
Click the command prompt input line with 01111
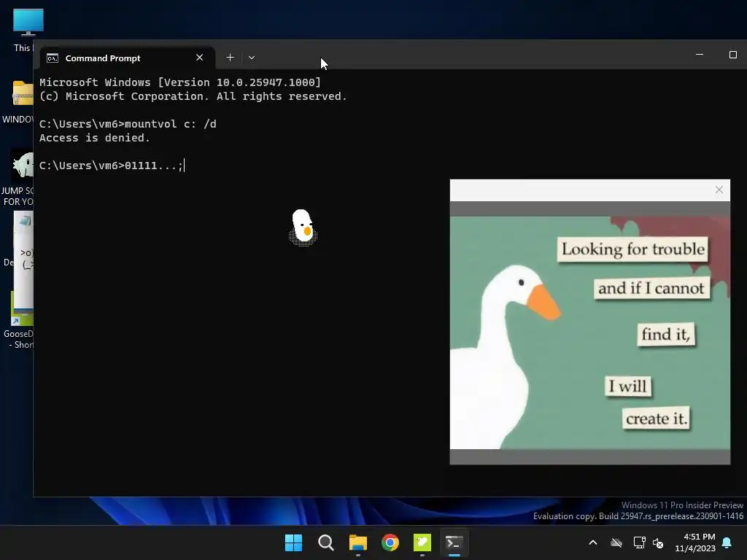[112, 166]
